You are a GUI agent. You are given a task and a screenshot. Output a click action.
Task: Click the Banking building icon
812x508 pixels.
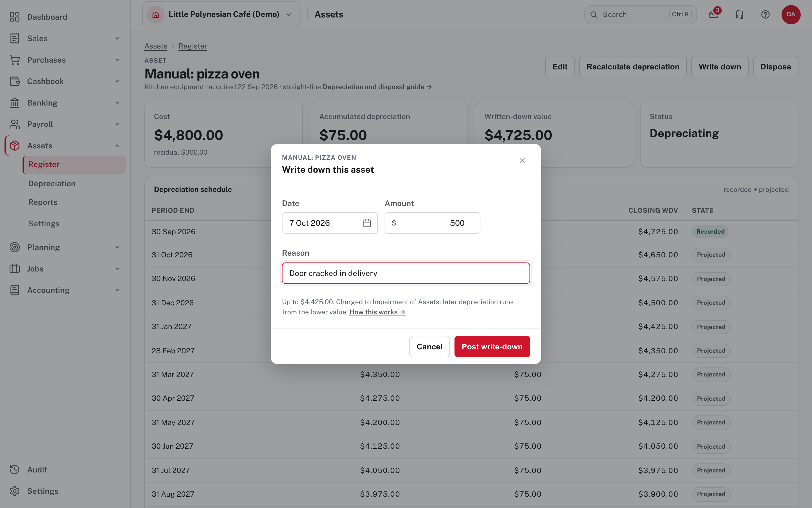tap(14, 103)
